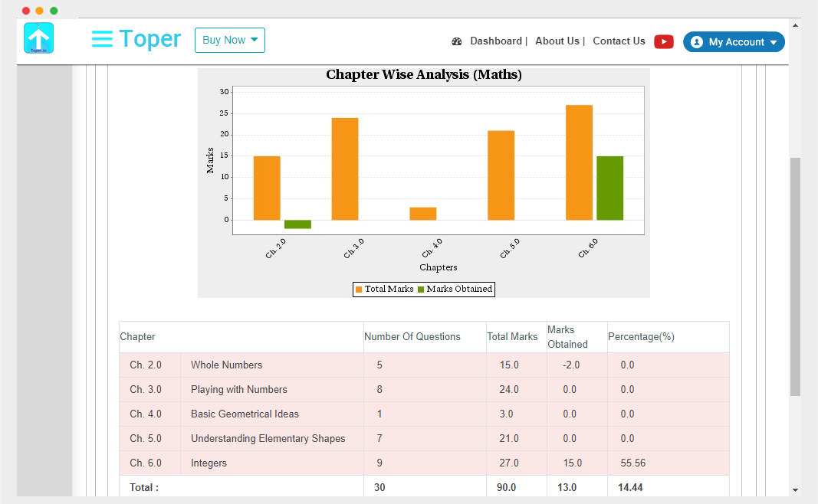Click the My Account button

point(734,42)
